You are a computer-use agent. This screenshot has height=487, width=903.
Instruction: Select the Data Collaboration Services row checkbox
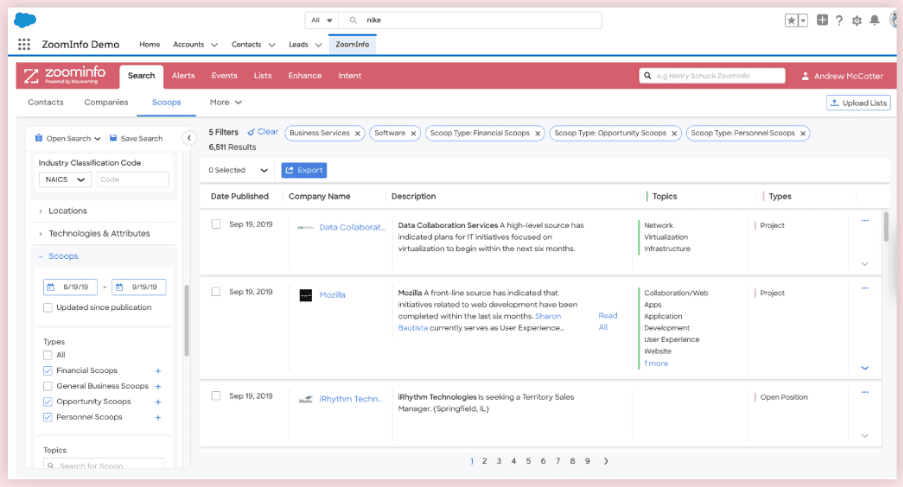pos(216,224)
